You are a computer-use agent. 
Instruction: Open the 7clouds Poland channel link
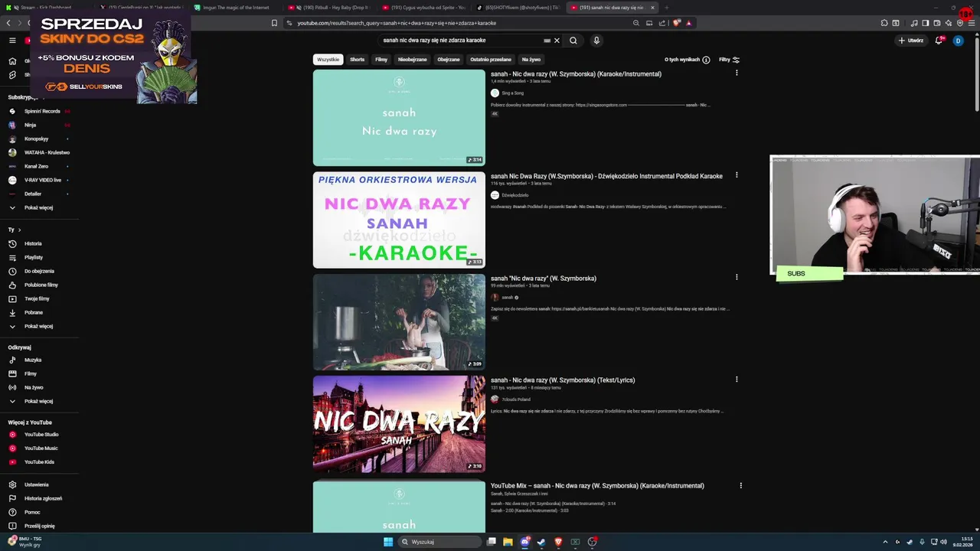pyautogui.click(x=516, y=399)
